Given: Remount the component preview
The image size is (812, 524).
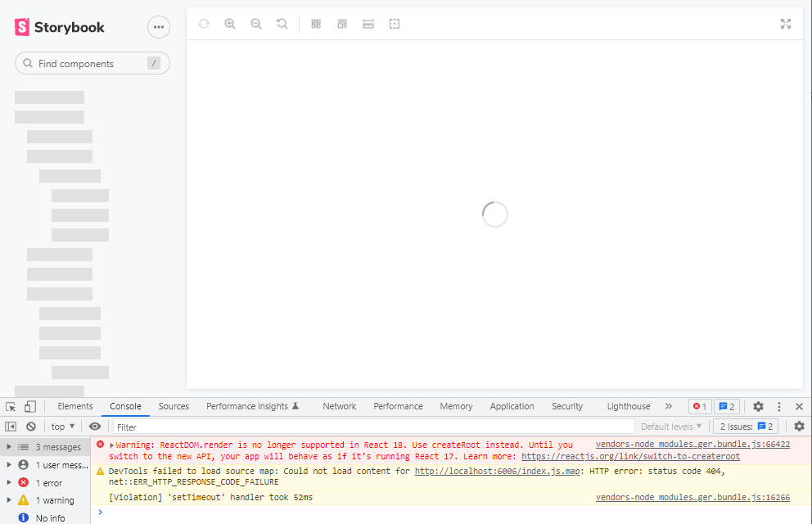Looking at the screenshot, I should point(203,24).
